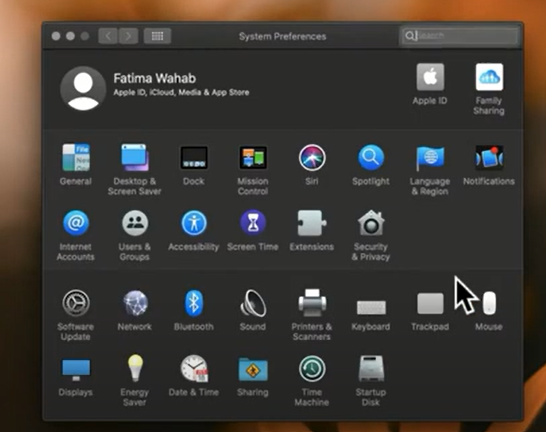
Task: Close the System Preferences window
Action: (56, 36)
